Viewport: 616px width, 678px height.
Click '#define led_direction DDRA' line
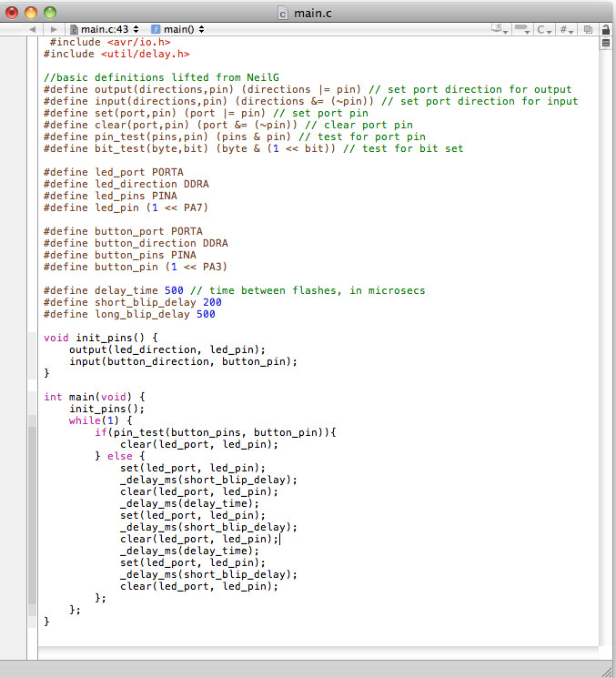coord(126,184)
